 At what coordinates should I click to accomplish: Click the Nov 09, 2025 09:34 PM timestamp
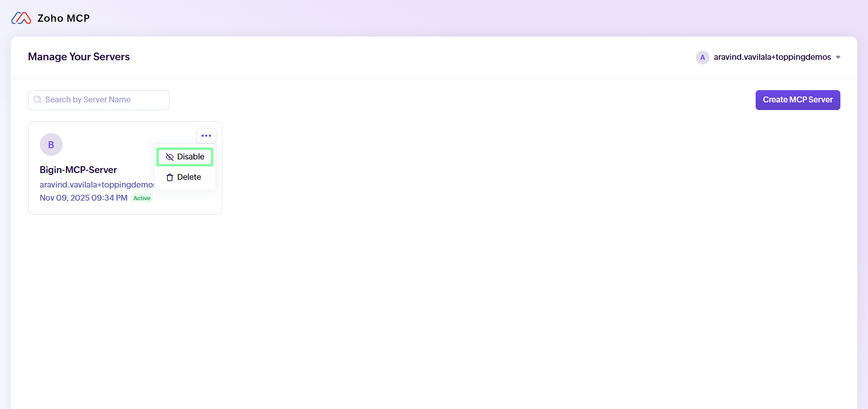84,198
